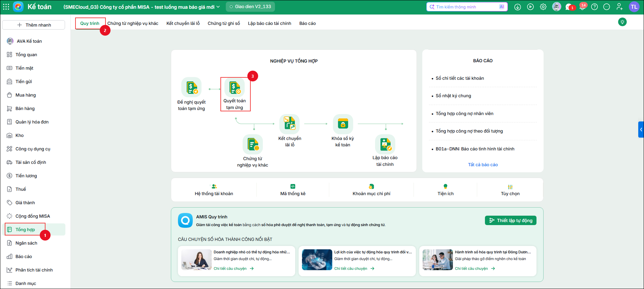The image size is (644, 289).
Task: Switch to the Báo cáo top tab
Action: [307, 23]
